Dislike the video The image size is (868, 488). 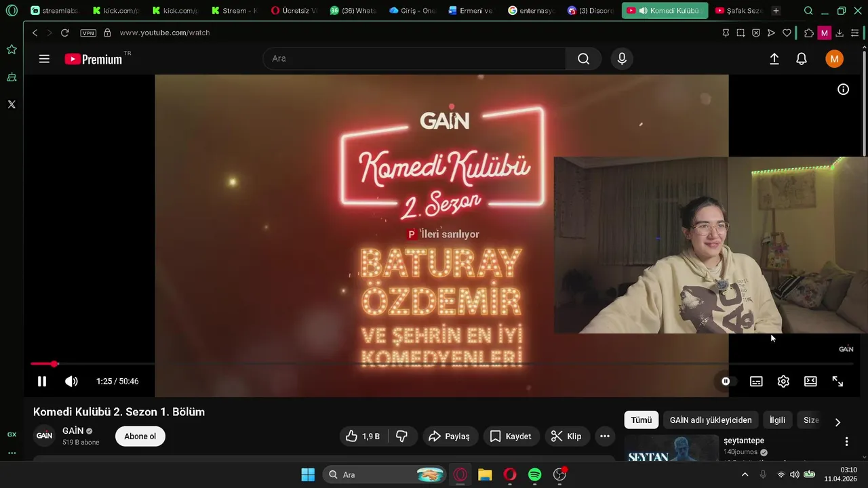401,436
